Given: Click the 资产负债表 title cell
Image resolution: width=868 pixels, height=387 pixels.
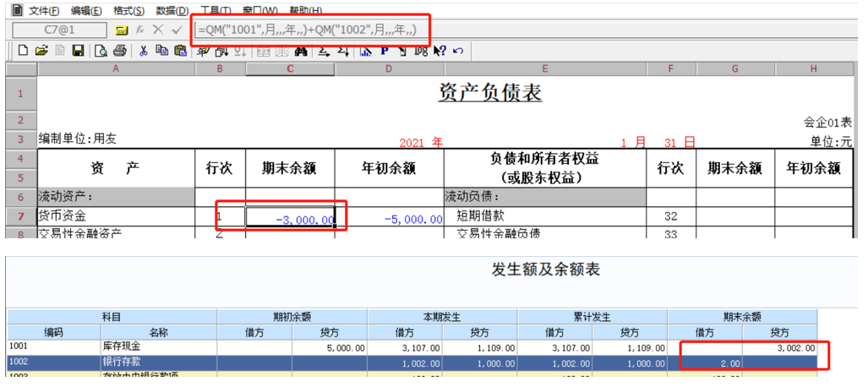Looking at the screenshot, I should coord(490,94).
